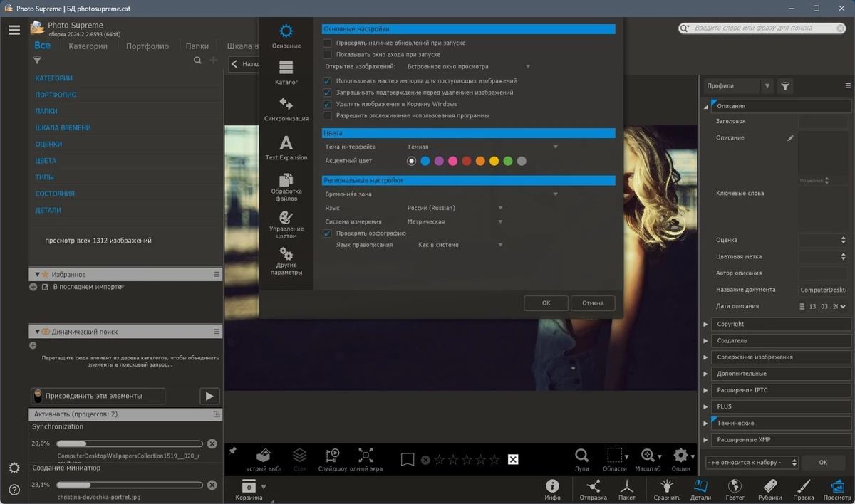Cancel the Создание миниатюр process
855x504 pixels.
click(x=212, y=485)
